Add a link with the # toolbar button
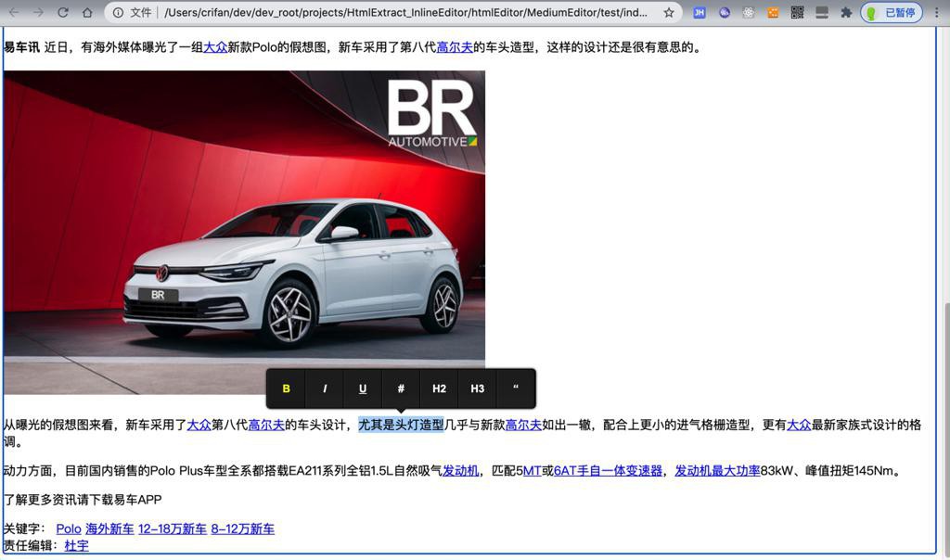950x560 pixels. (x=401, y=388)
